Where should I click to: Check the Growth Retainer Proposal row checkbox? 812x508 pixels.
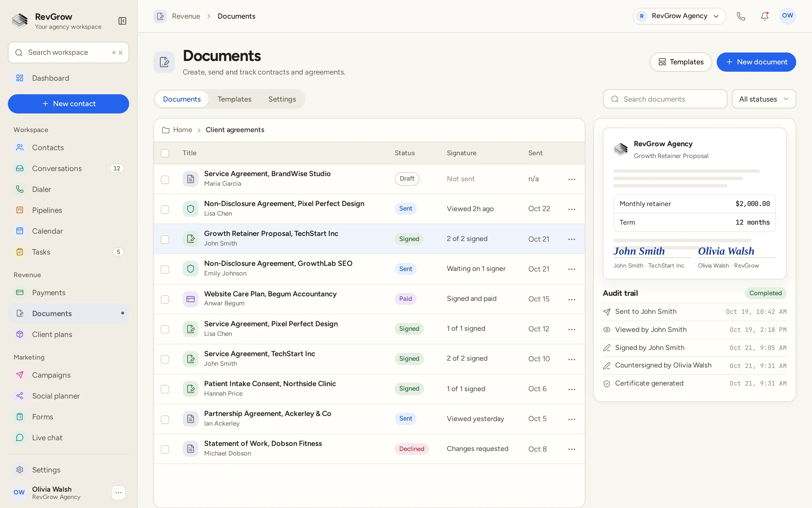pyautogui.click(x=165, y=240)
